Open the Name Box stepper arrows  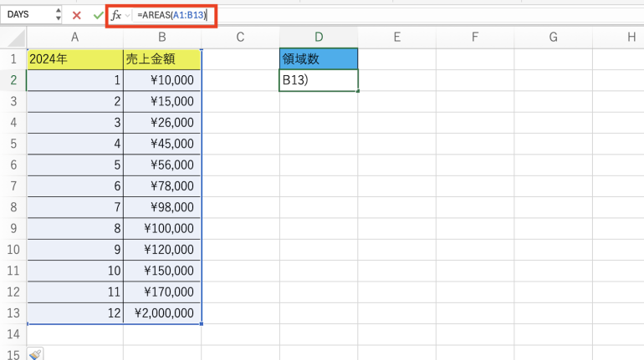point(57,15)
